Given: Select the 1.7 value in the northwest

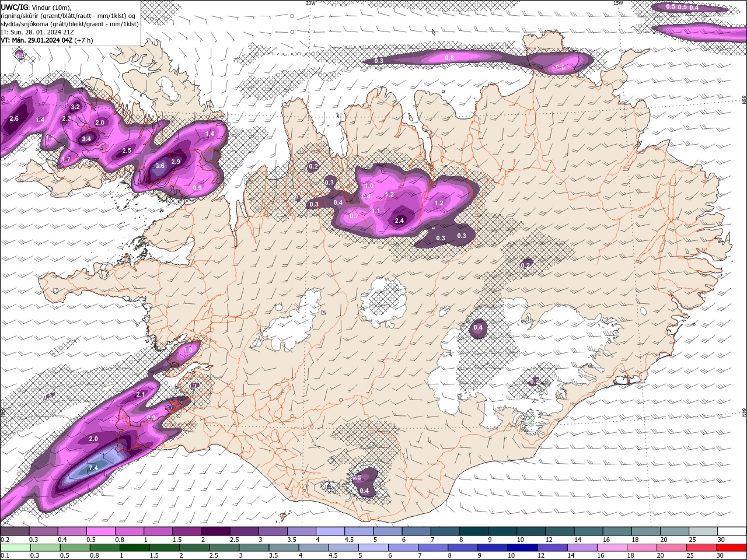Looking at the screenshot, I should click(66, 159).
